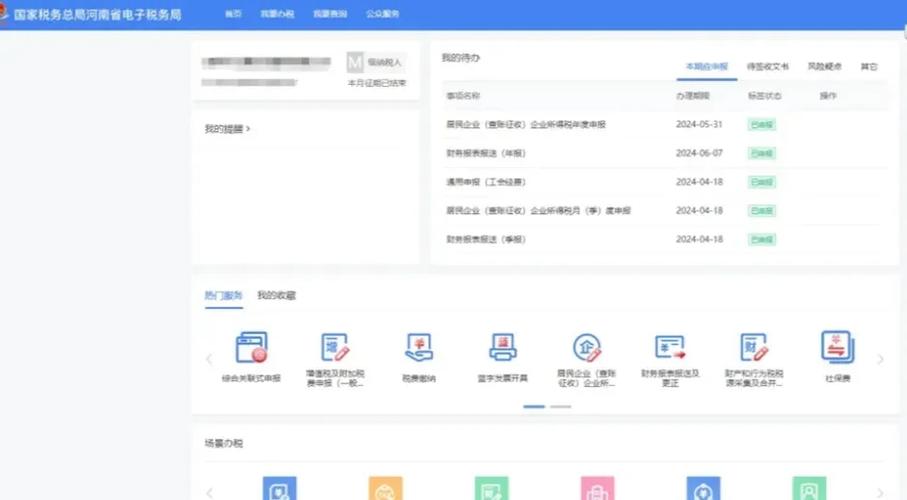This screenshot has width=907, height=500.
Task: Select second carousel page indicator
Action: (561, 407)
